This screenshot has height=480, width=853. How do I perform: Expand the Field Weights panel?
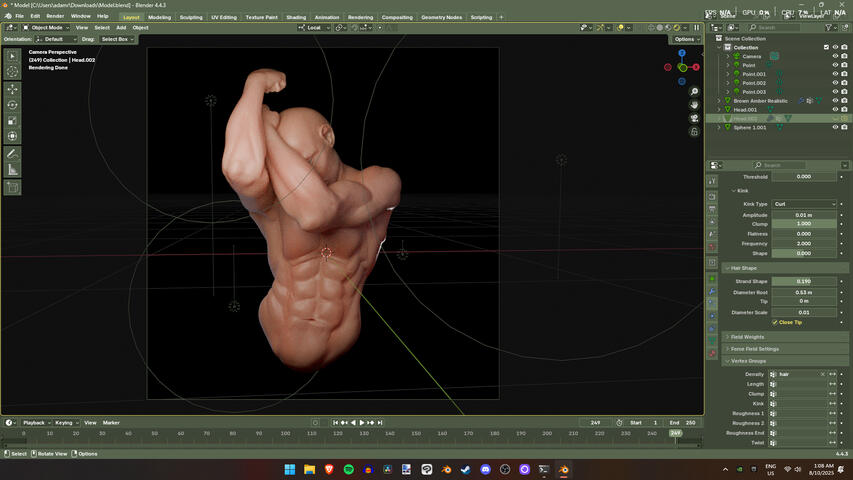pos(727,337)
